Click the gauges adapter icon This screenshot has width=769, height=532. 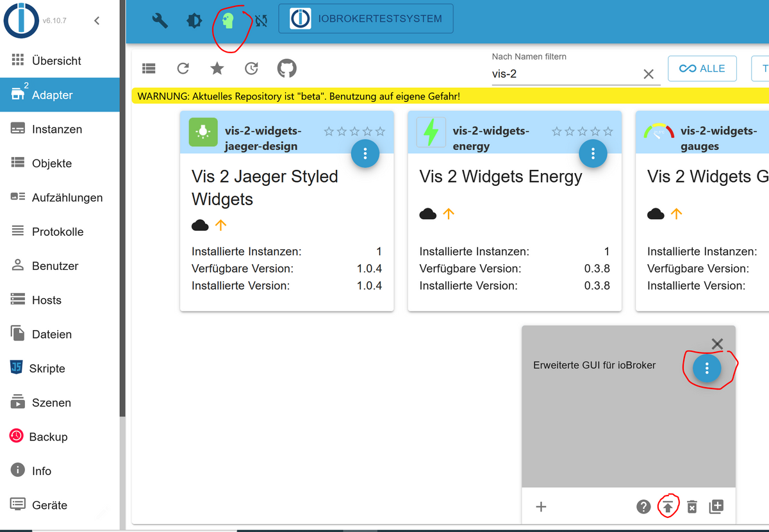point(659,132)
